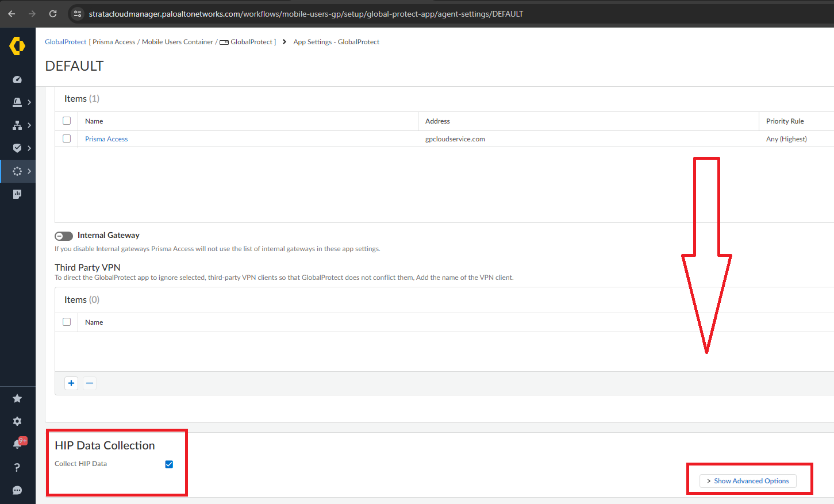Click the App Settings - GlobalProtect breadcrumb text

(x=336, y=42)
